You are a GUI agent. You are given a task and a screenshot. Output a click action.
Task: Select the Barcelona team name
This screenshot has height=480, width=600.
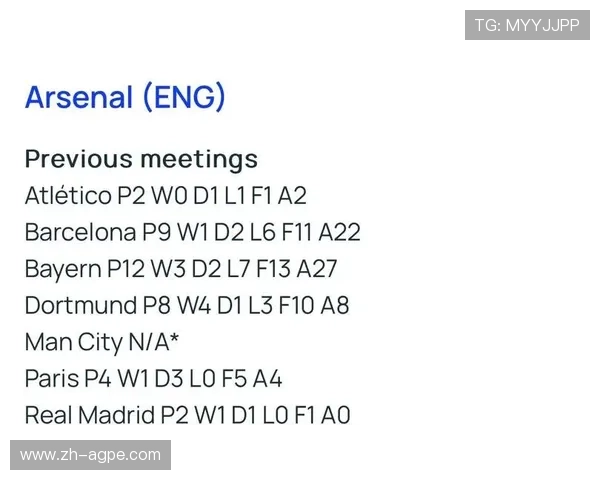pos(80,233)
